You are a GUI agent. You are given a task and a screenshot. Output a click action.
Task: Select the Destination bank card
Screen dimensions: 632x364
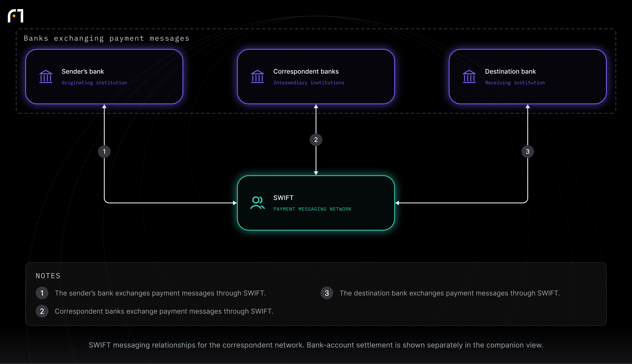point(528,77)
